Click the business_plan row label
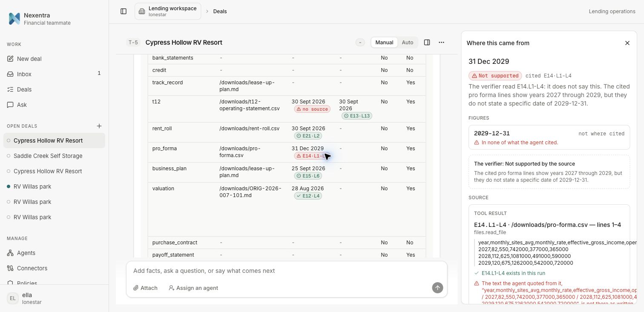Image resolution: width=644 pixels, height=312 pixels. point(170,169)
